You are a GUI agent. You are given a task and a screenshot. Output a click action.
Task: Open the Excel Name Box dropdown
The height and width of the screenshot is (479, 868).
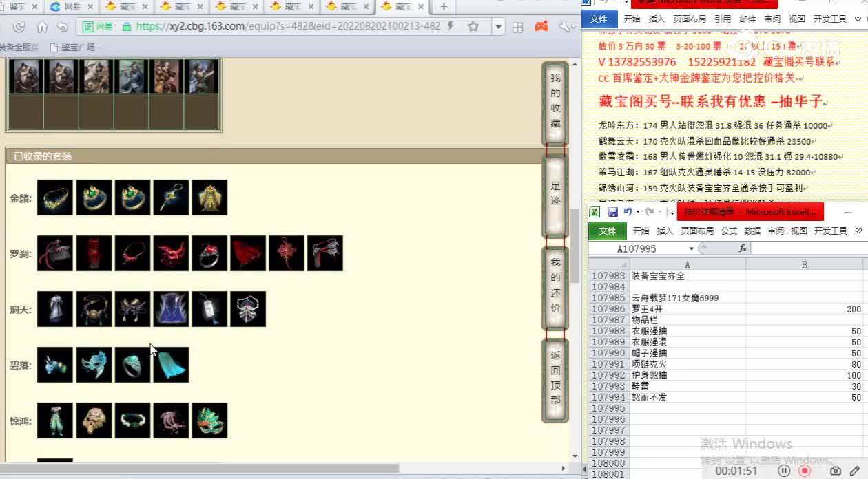(x=692, y=248)
